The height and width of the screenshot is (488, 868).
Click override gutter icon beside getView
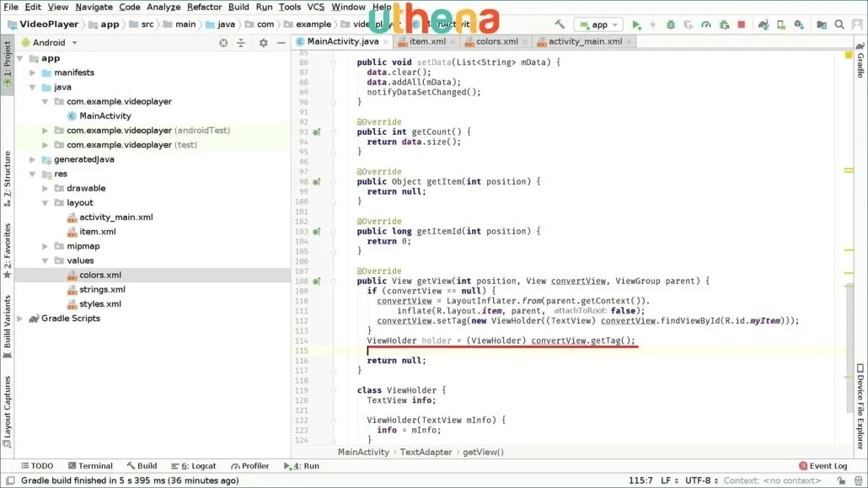point(317,282)
